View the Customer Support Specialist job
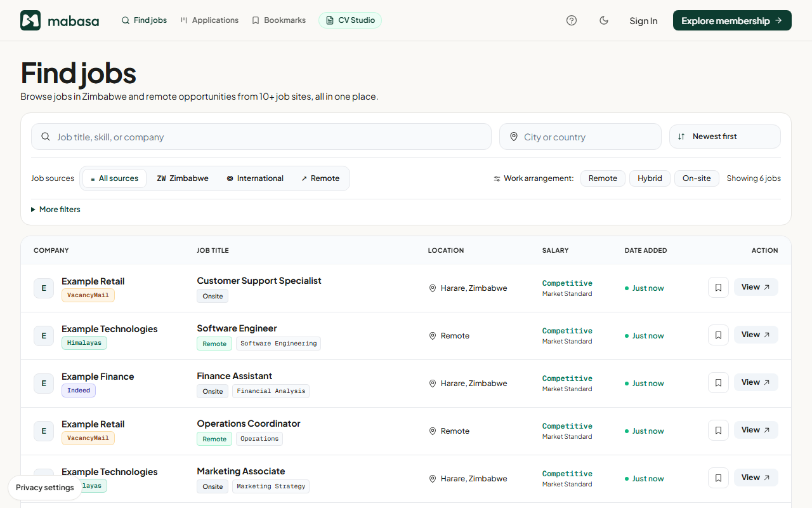 (756, 287)
